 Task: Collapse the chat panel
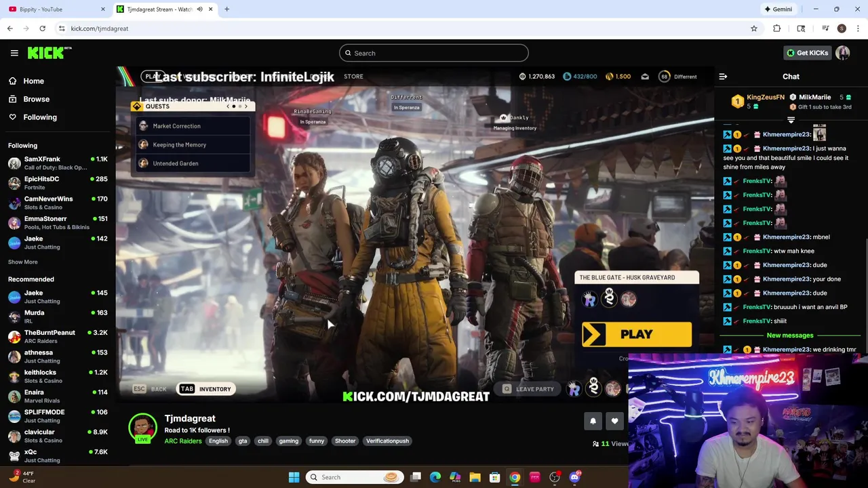pos(723,77)
